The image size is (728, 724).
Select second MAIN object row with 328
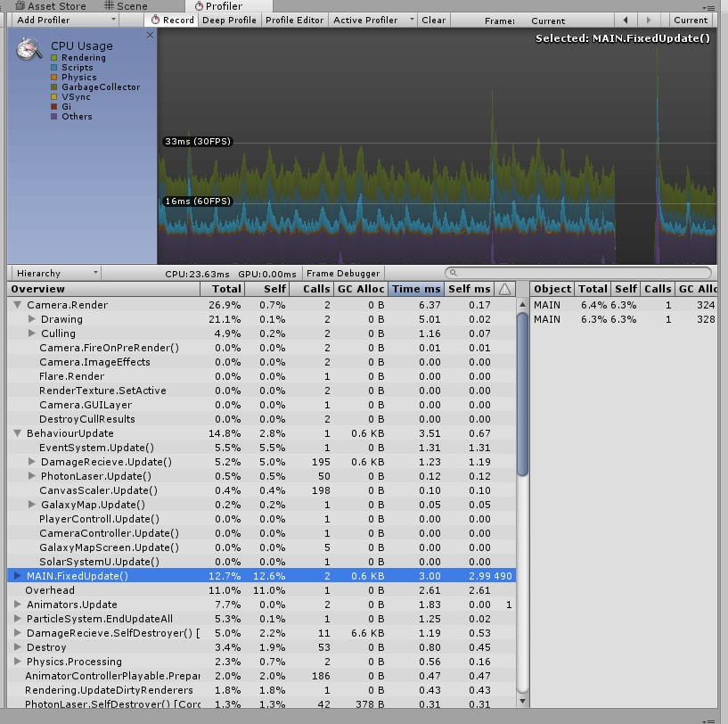pos(624,319)
